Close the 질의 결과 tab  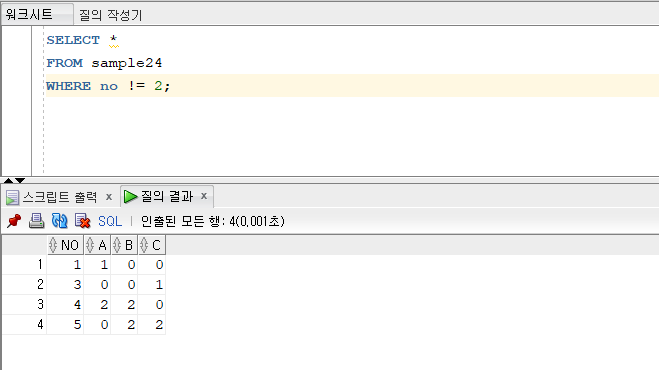click(x=204, y=196)
